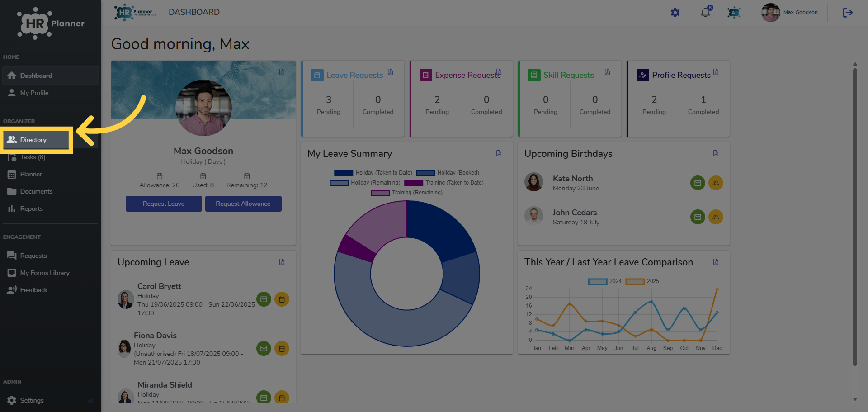Toggle Holiday (Booked) legend series
Image resolution: width=868 pixels, height=412 pixels.
pyautogui.click(x=448, y=173)
